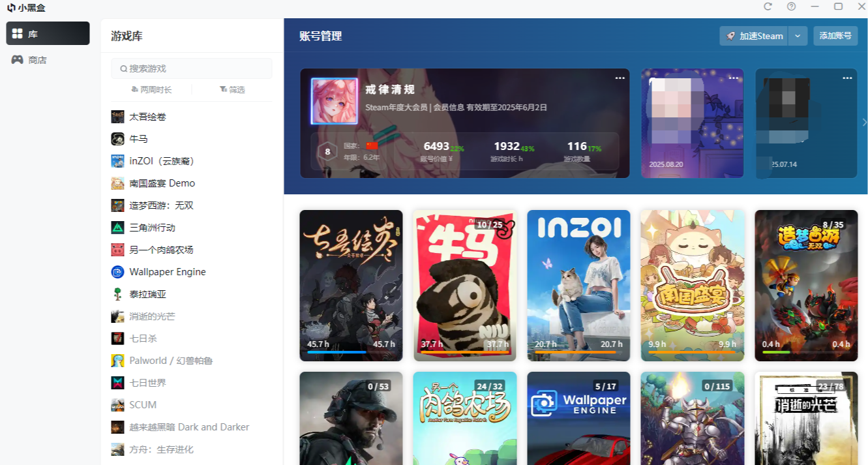868x465 pixels.
Task: Select 七日杀 icon in game list
Action: tap(117, 338)
